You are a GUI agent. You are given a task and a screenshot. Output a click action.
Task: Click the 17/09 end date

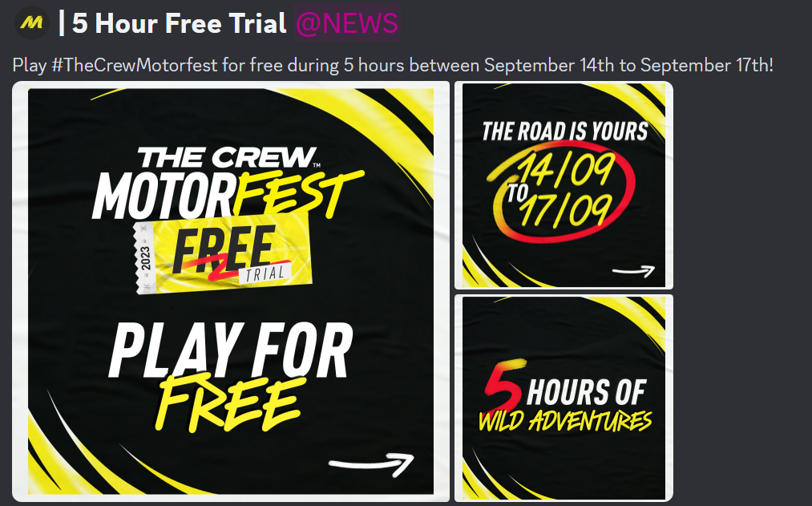(x=566, y=210)
